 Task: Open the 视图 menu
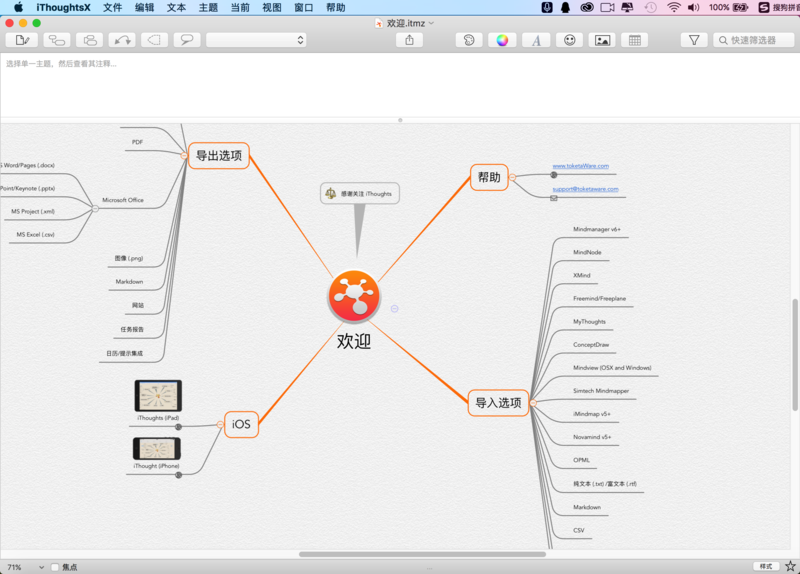coord(272,7)
